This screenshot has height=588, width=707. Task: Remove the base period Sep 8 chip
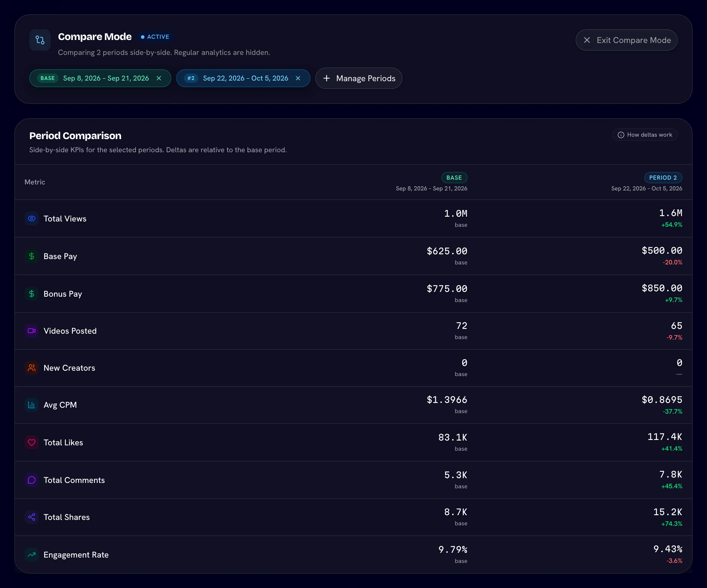coord(159,78)
